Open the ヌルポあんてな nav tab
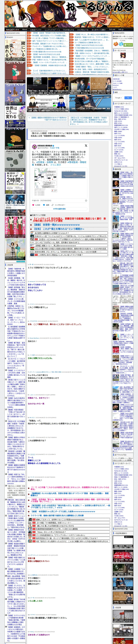 83,30
